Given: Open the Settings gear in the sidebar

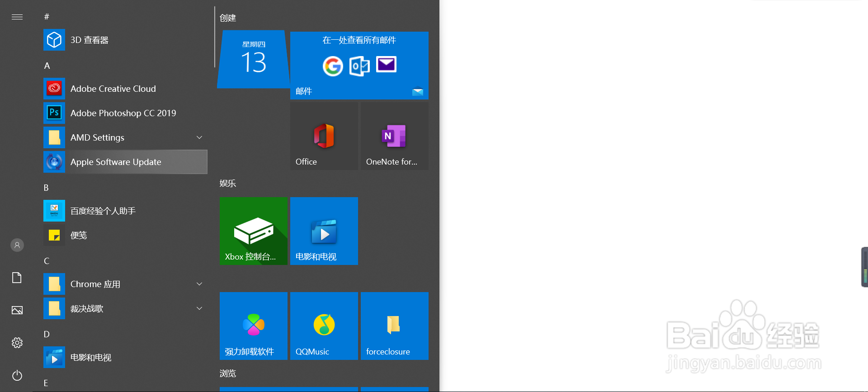Looking at the screenshot, I should [x=17, y=343].
